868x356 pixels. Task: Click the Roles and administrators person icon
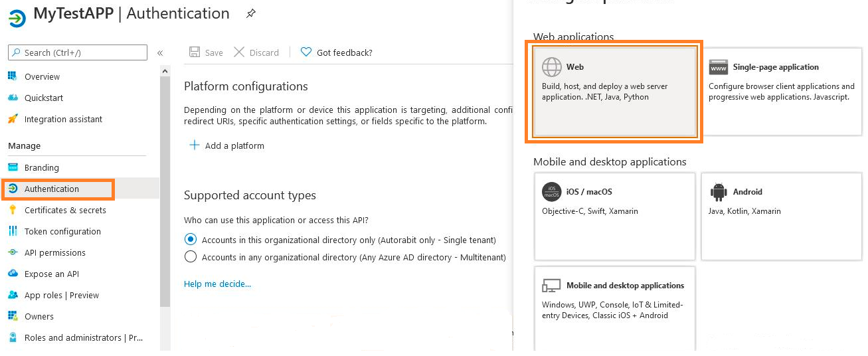(12, 337)
